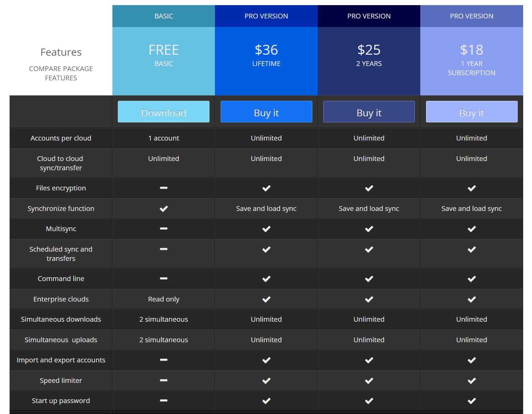Click the Multisync checkmark under $25 plan
The height and width of the screenshot is (414, 532).
point(369,229)
